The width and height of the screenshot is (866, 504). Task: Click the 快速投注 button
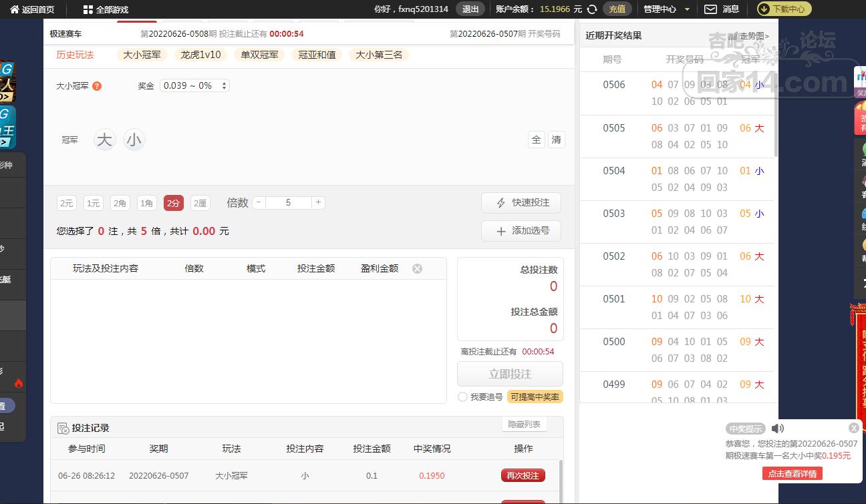tap(521, 203)
